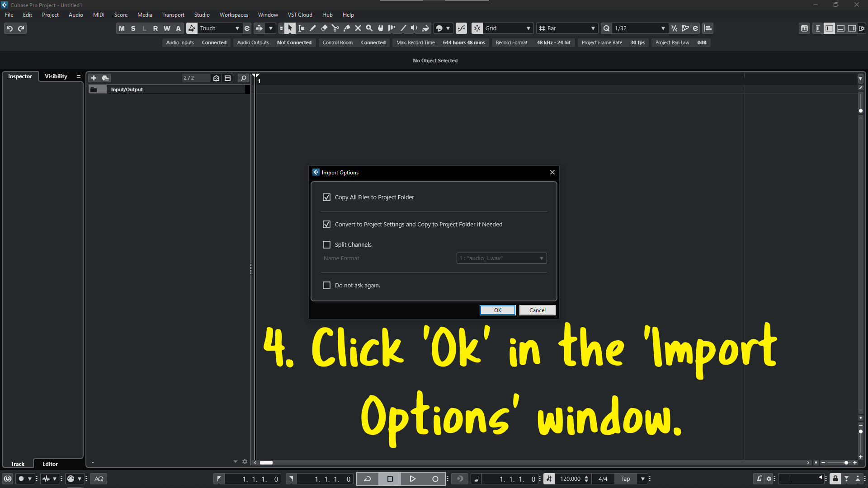Check Do not ask again
Viewport: 868px width, 488px height.
pyautogui.click(x=326, y=285)
